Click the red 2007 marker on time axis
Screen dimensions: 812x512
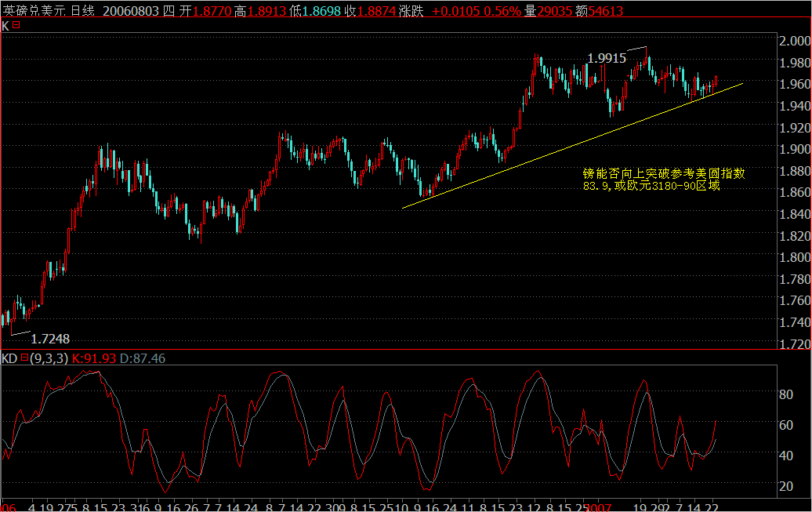click(596, 506)
